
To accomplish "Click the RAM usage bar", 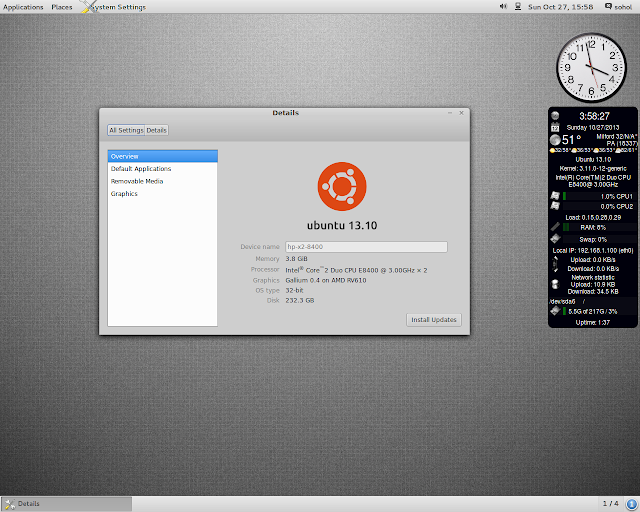I will click(x=599, y=227).
